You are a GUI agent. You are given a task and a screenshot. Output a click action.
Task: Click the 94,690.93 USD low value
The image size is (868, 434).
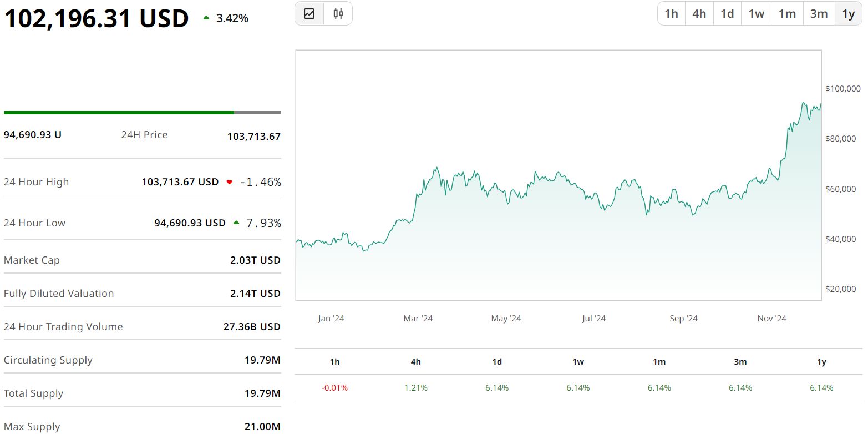(190, 223)
